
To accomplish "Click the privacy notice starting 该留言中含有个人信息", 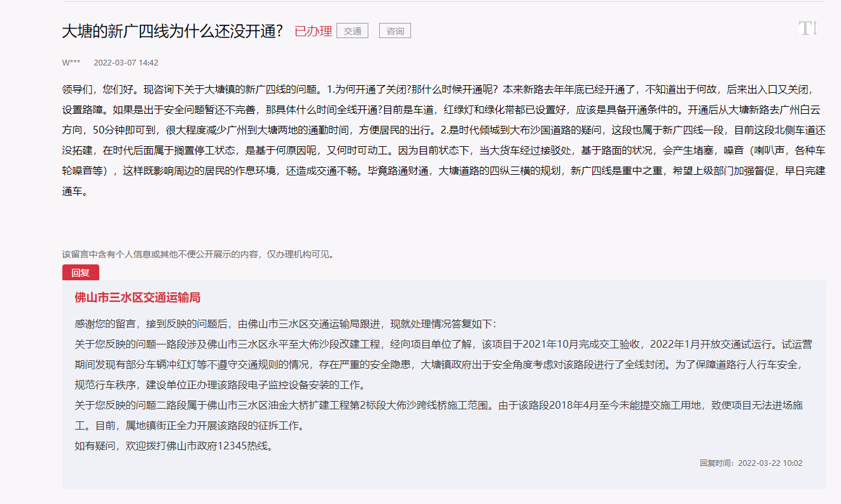I will tap(198, 254).
